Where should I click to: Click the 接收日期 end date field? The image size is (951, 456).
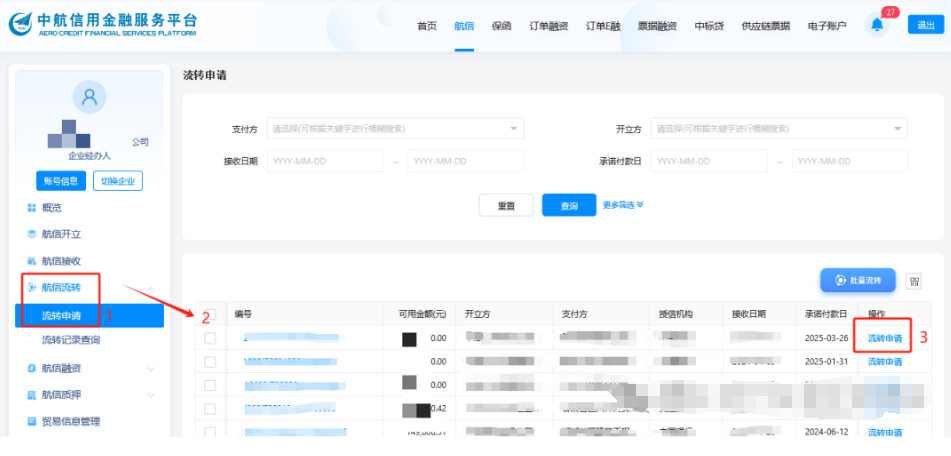[466, 161]
